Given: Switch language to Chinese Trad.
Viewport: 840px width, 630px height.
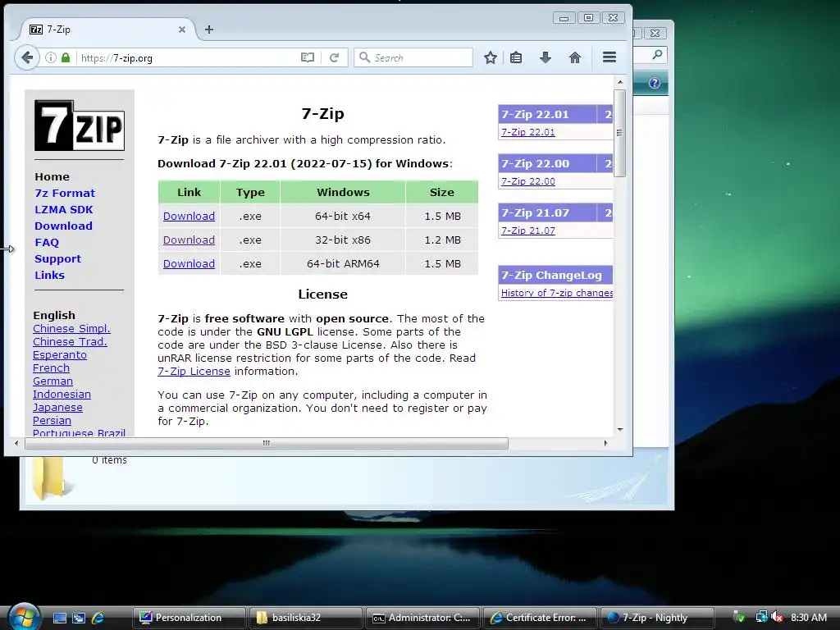Looking at the screenshot, I should [x=70, y=341].
